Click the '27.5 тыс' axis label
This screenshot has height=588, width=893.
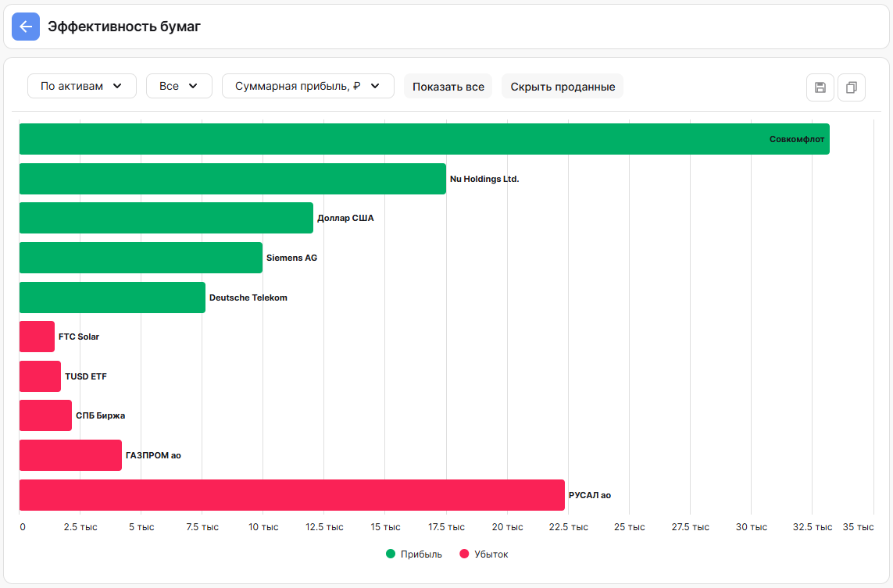point(690,527)
